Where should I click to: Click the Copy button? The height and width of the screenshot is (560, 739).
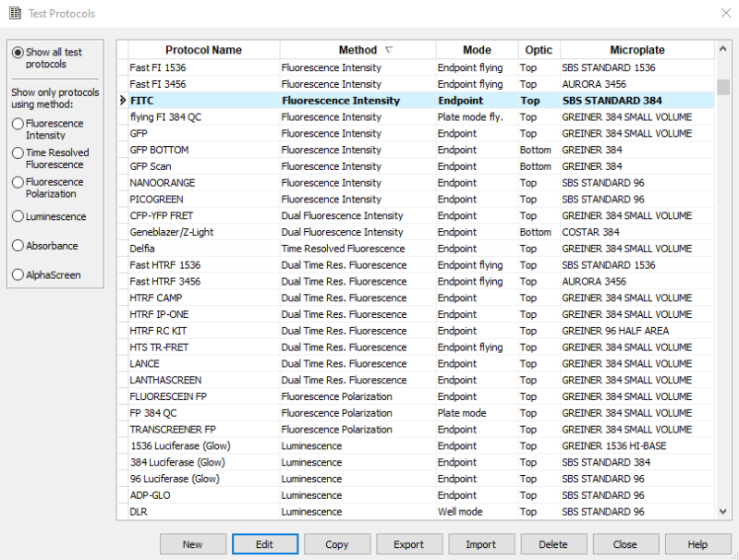(337, 544)
